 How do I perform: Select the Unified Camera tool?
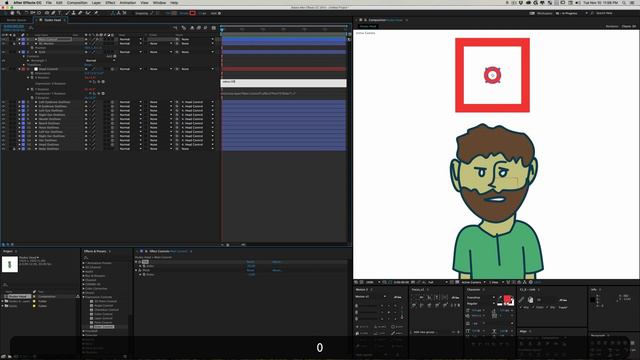click(x=32, y=13)
